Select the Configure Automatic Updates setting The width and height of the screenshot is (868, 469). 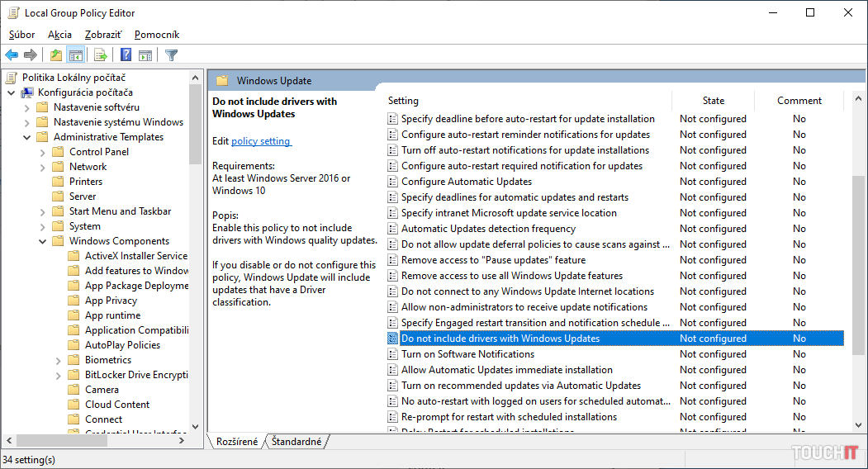click(466, 182)
